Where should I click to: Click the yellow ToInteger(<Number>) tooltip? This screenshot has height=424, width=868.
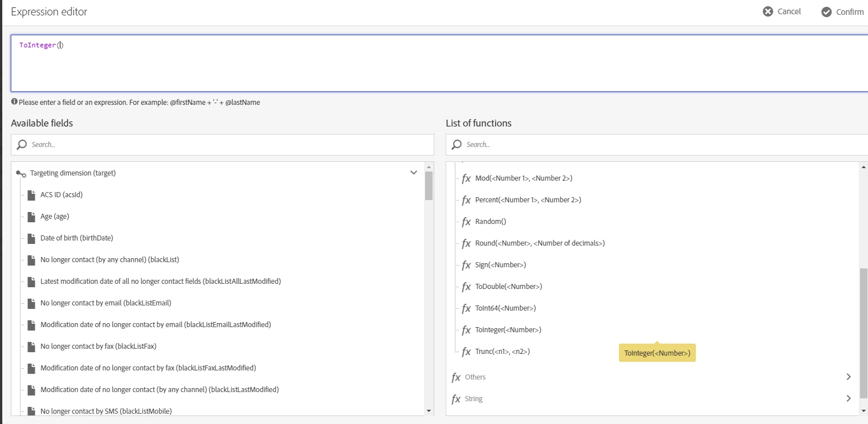657,353
